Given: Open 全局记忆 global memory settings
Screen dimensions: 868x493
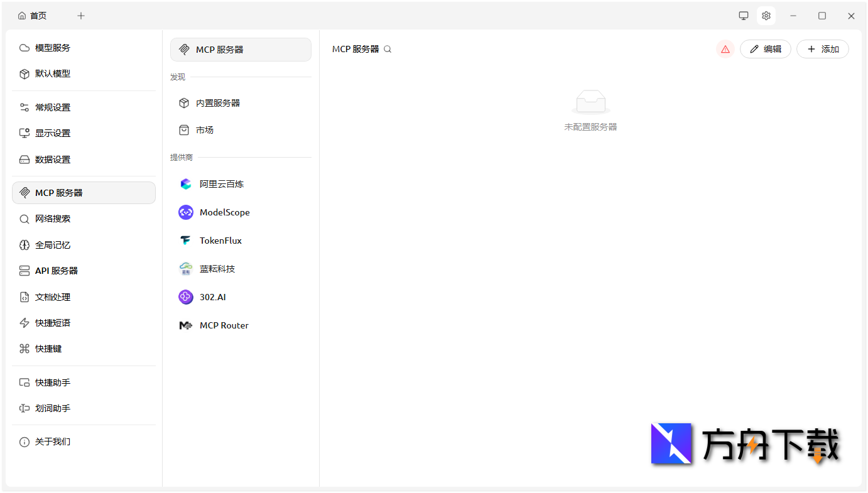Looking at the screenshot, I should pos(53,244).
